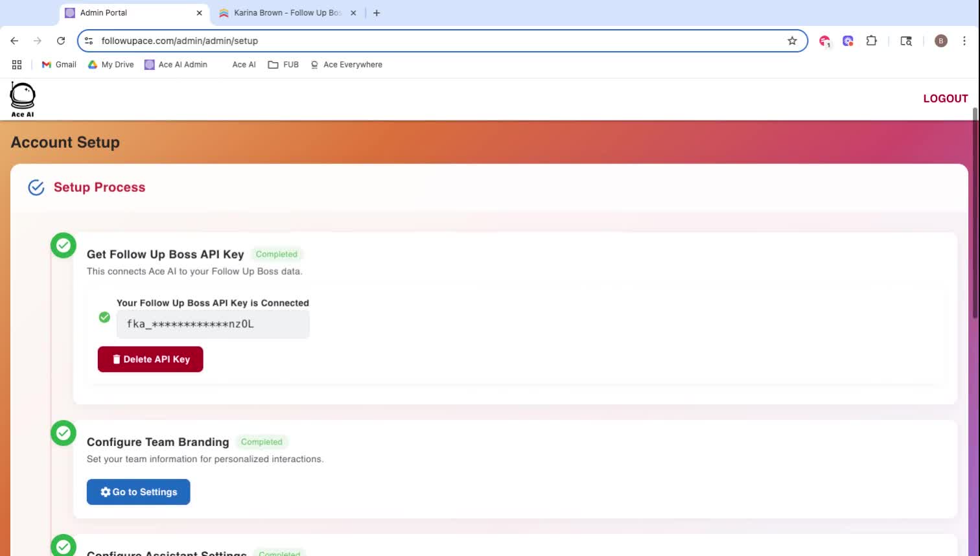
Task: Click the Setup Process checkmark icon
Action: point(36,187)
